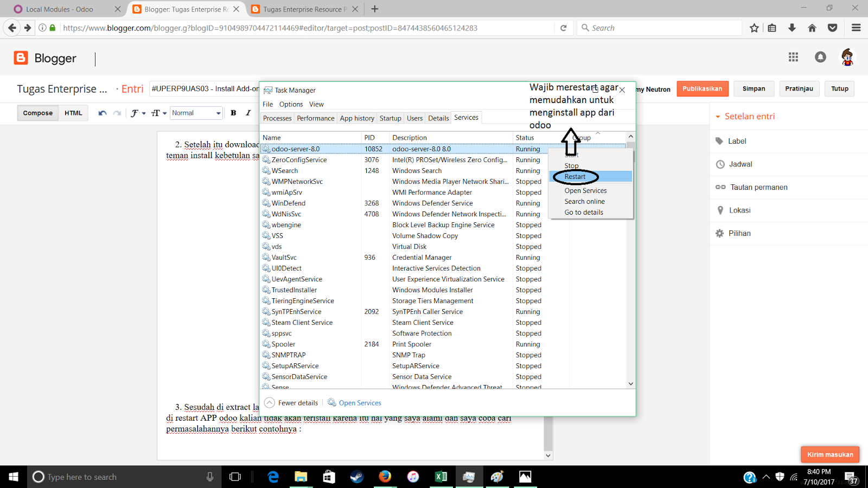Image resolution: width=868 pixels, height=488 pixels.
Task: Apply italic formatting
Action: 248,113
